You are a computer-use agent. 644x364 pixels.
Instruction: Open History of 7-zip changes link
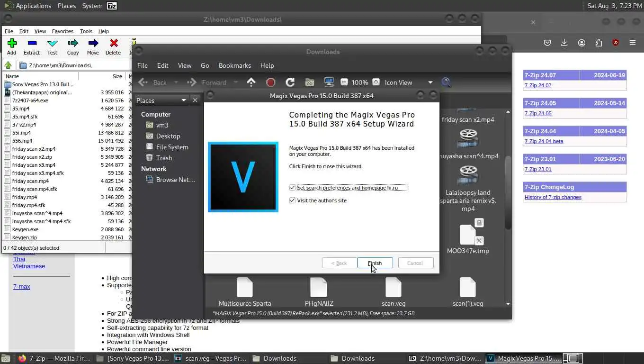pos(553,197)
